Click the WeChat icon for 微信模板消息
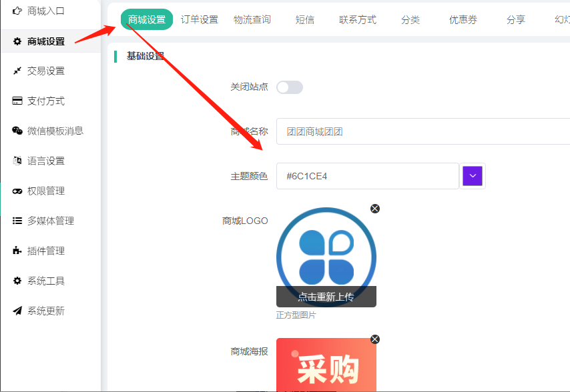The width and height of the screenshot is (570, 392). (17, 131)
